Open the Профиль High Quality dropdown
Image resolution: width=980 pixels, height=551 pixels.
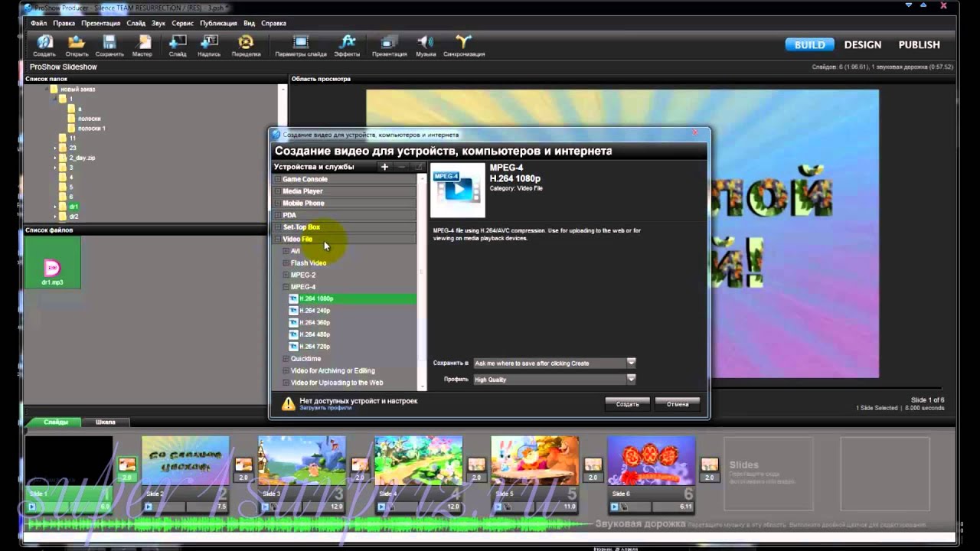tap(631, 379)
